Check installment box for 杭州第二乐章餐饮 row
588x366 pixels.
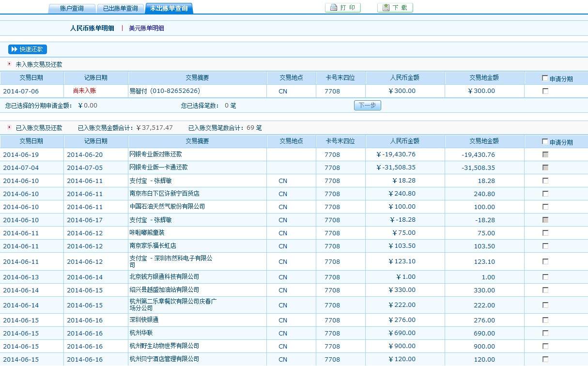(x=545, y=305)
